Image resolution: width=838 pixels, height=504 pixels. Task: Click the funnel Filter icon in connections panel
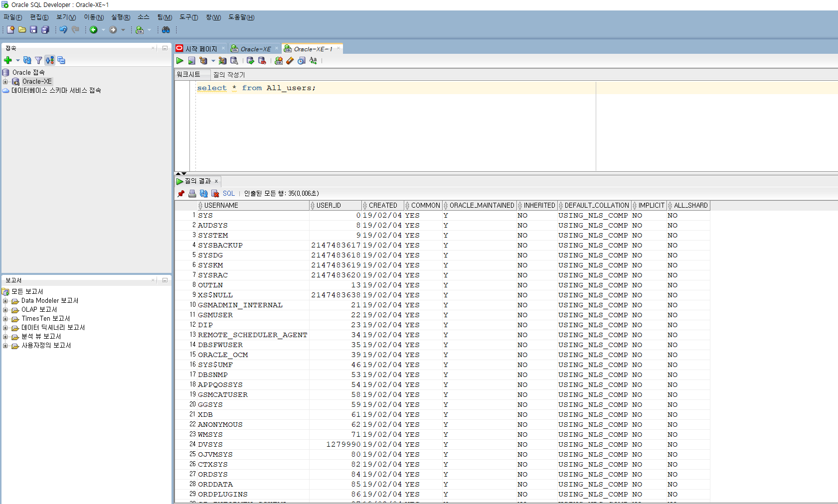(x=38, y=60)
